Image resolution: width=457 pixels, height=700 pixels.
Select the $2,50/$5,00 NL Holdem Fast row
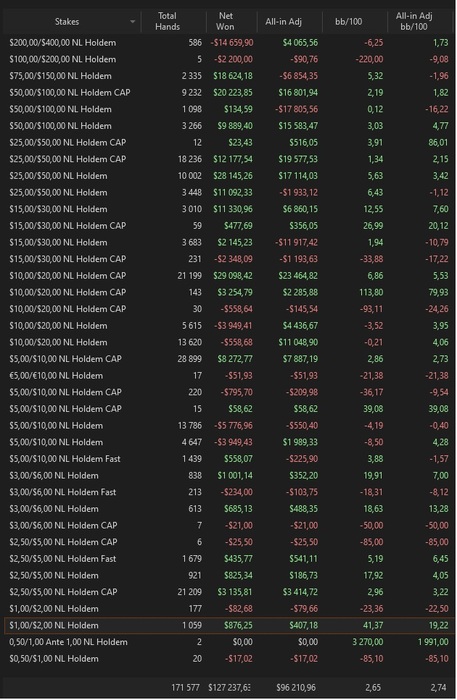pyautogui.click(x=228, y=559)
